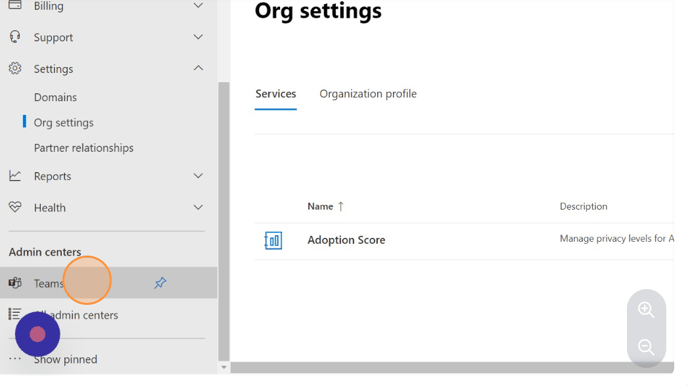This screenshot has height=385, width=688.
Task: Click the Description column header
Action: pyautogui.click(x=583, y=206)
